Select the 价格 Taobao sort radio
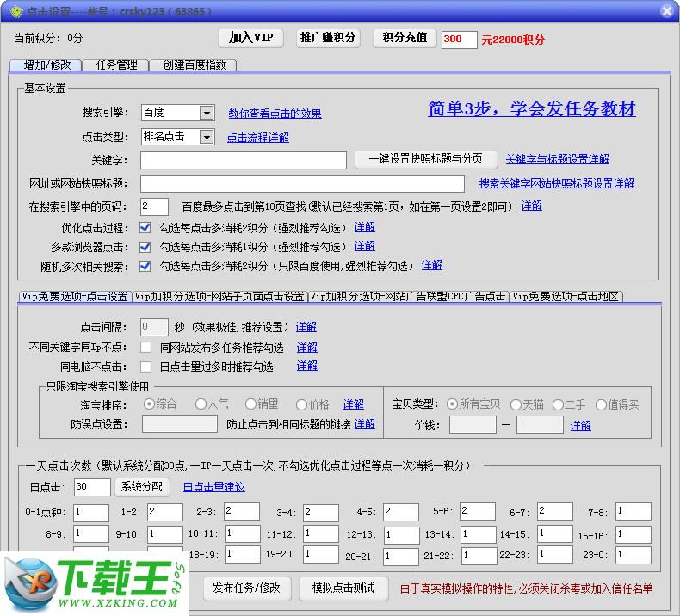The width and height of the screenshot is (680, 616). pos(301,405)
